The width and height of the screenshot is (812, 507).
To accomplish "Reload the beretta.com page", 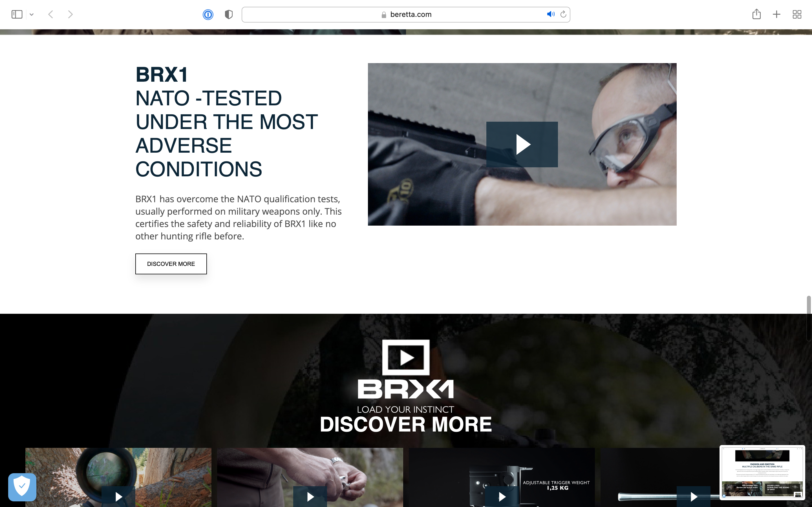I will 563,14.
